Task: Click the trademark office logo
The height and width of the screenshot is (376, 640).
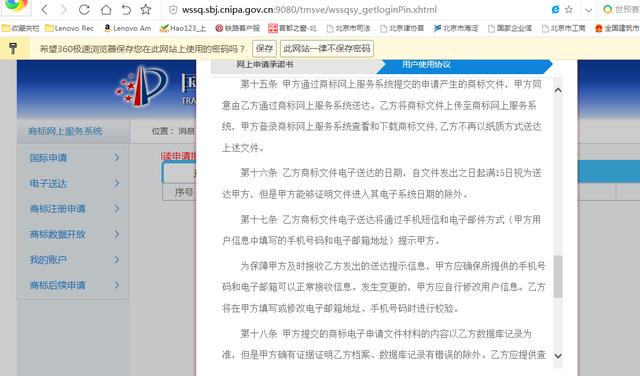Action: pyautogui.click(x=141, y=86)
